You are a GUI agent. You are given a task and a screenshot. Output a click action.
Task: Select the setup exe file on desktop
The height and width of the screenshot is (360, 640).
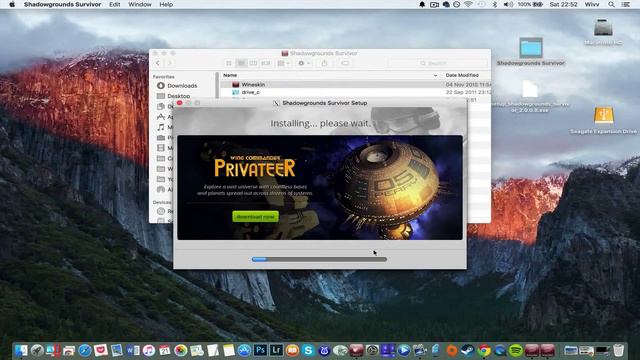point(530,96)
